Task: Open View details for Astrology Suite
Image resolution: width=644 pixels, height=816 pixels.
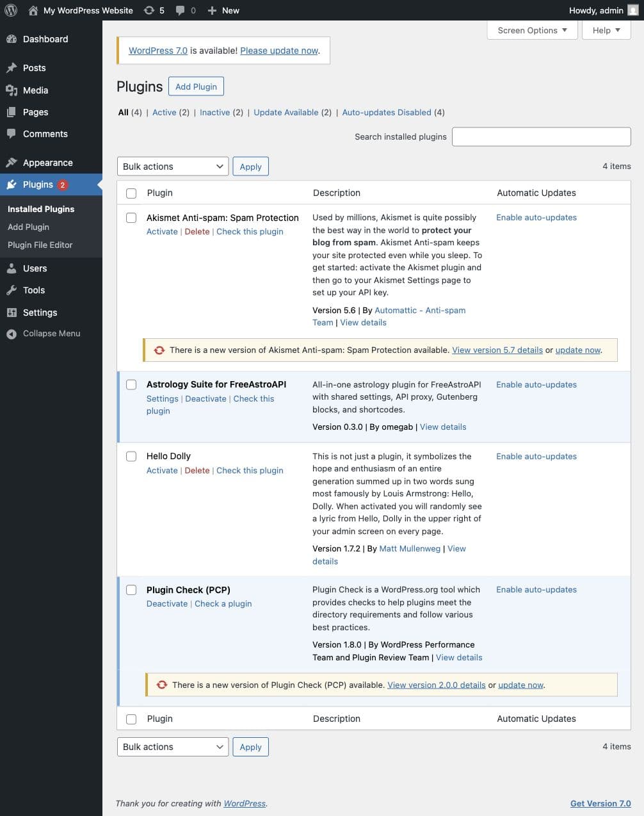Action: tap(443, 427)
